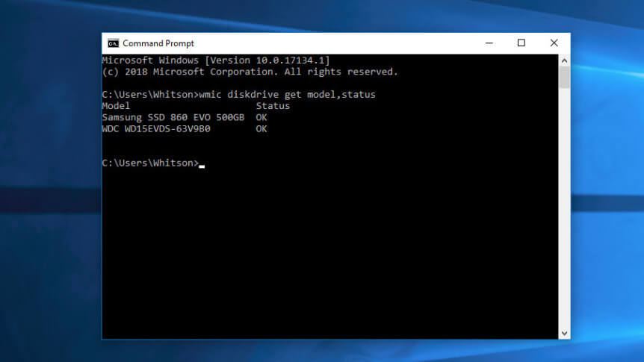Maximize the Command Prompt window
This screenshot has width=644, height=362.
point(521,43)
